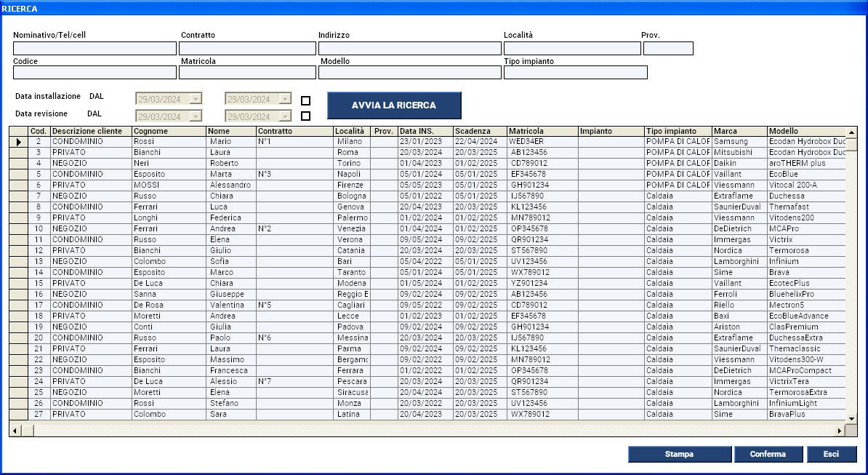Select the row with Località Palermo

point(352,218)
